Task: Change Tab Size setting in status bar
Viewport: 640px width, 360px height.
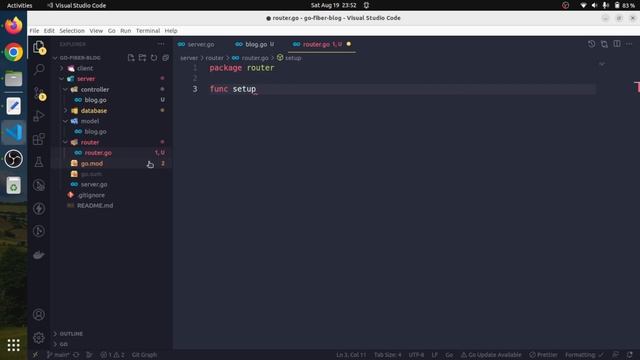Action: tap(388, 355)
